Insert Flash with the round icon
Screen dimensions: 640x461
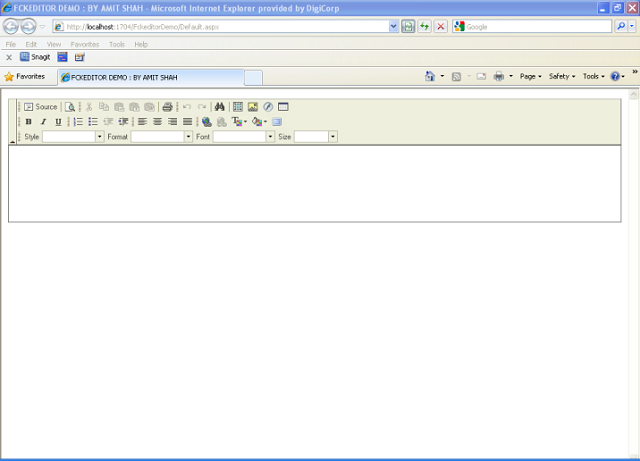(268, 107)
